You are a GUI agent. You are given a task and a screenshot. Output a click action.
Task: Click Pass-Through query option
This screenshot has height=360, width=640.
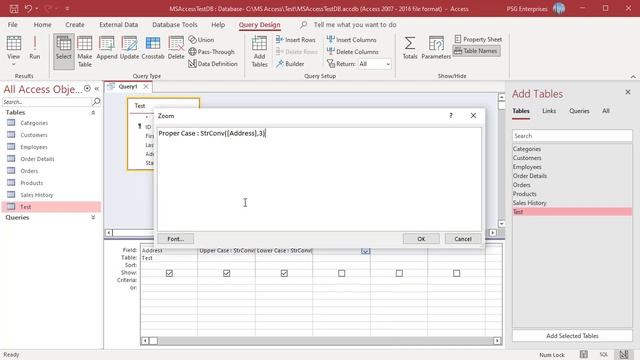tap(212, 52)
